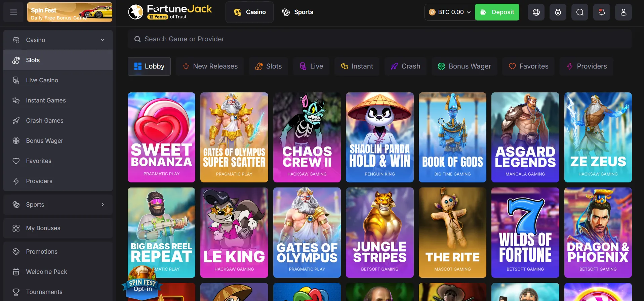The height and width of the screenshot is (301, 644).
Task: Select the Sports top navigation button
Action: [297, 12]
